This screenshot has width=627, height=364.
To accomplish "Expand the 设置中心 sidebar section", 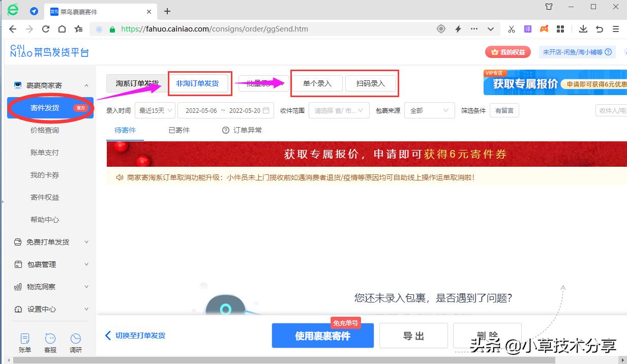I will click(41, 309).
